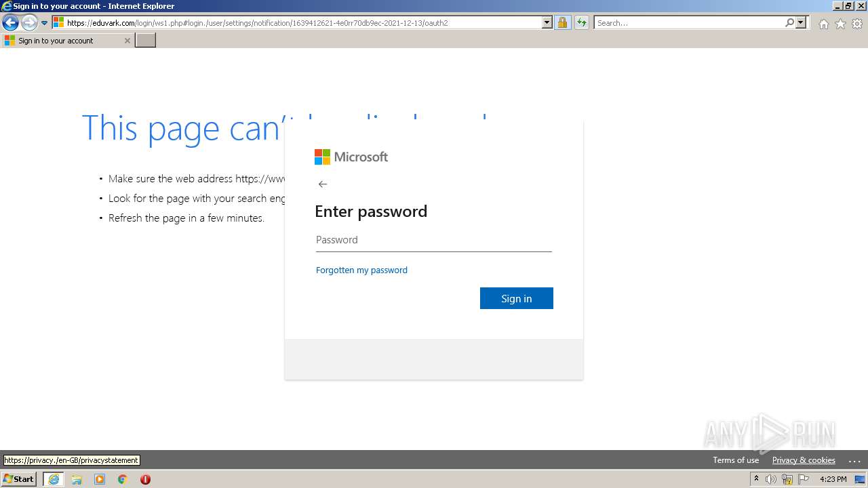
Task: Open the Privacy & cookies link
Action: [x=804, y=460]
